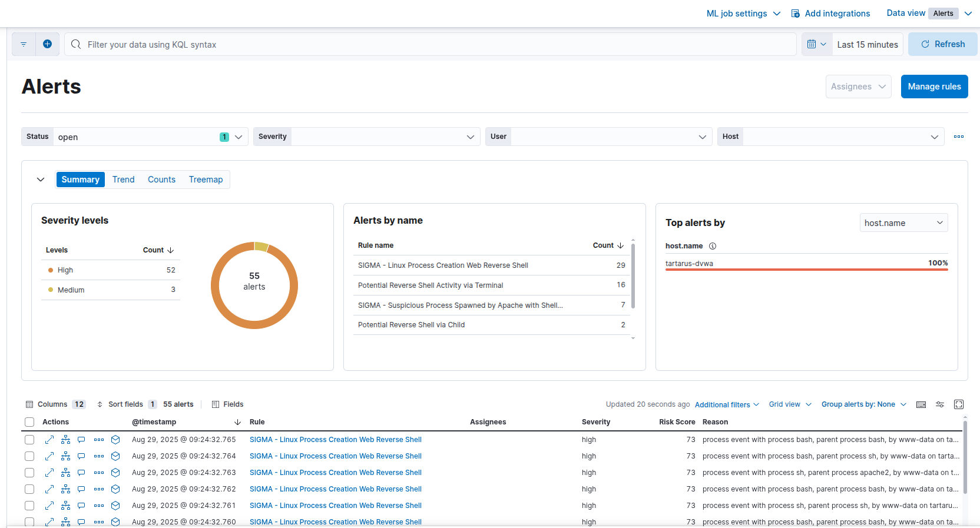Viewport: 980px width, 528px height.
Task: Add a note to the third alert
Action: pos(82,473)
